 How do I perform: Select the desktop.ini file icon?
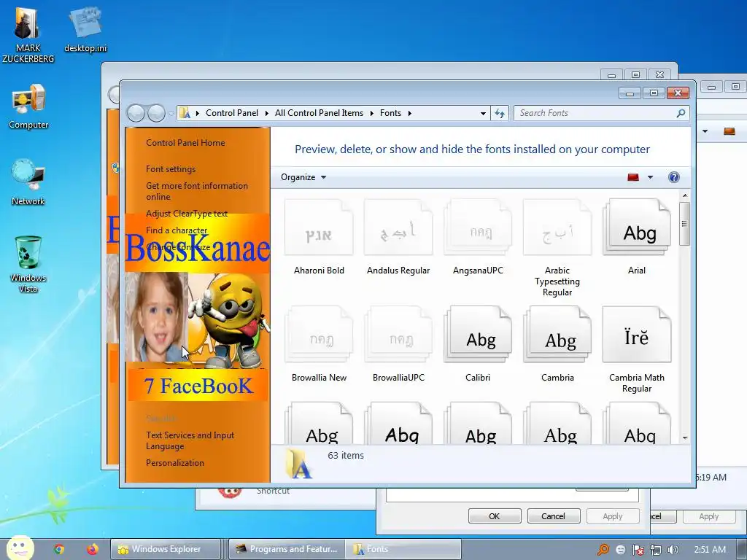click(x=85, y=29)
